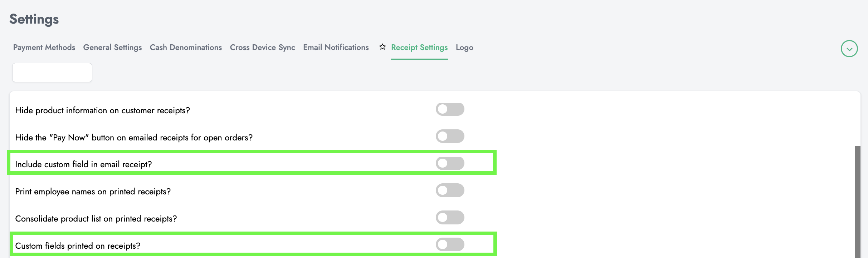This screenshot has width=868, height=258.
Task: Turn on include custom field in email receipt
Action: pyautogui.click(x=450, y=163)
